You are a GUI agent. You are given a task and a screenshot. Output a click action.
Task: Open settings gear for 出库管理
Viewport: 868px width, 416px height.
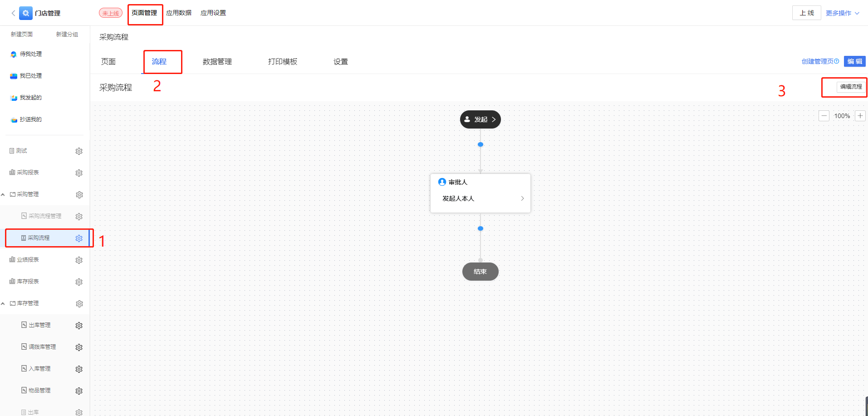79,326
